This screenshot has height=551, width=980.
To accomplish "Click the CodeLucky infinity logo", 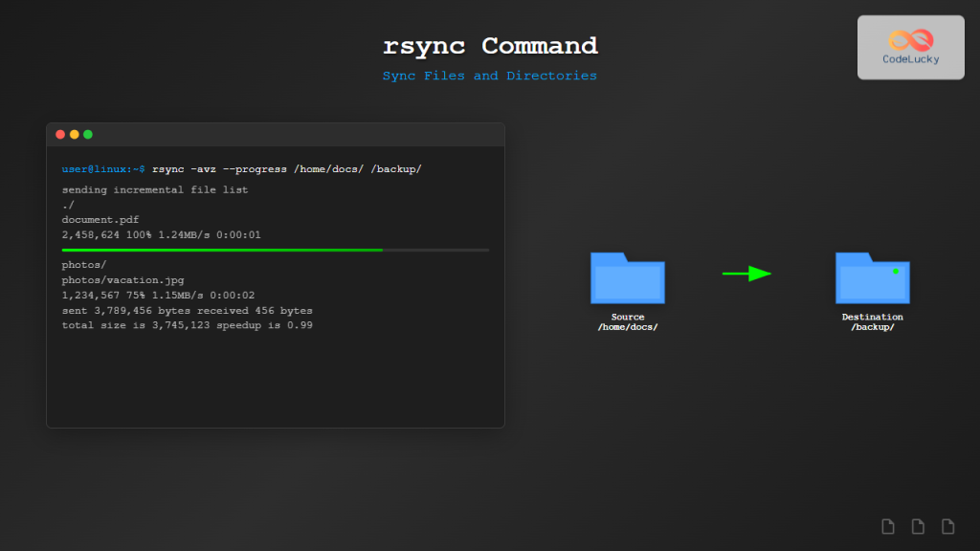I will coord(910,40).
